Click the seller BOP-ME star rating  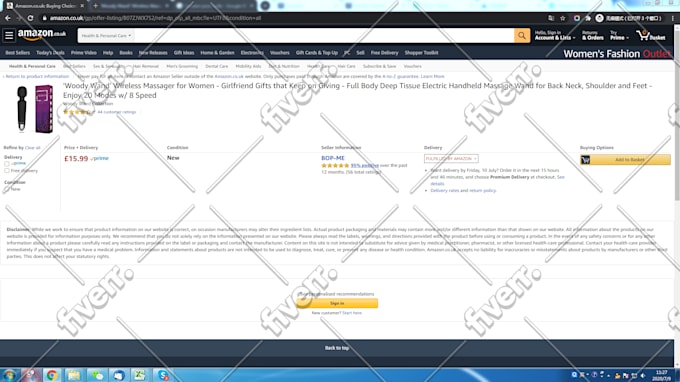(335, 166)
